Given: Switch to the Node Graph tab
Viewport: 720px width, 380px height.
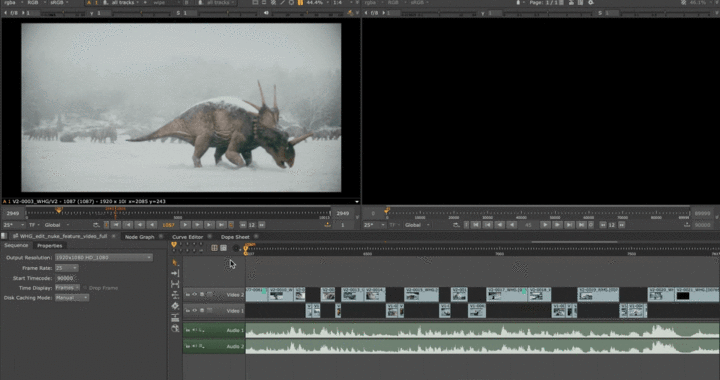Looking at the screenshot, I should (x=140, y=237).
